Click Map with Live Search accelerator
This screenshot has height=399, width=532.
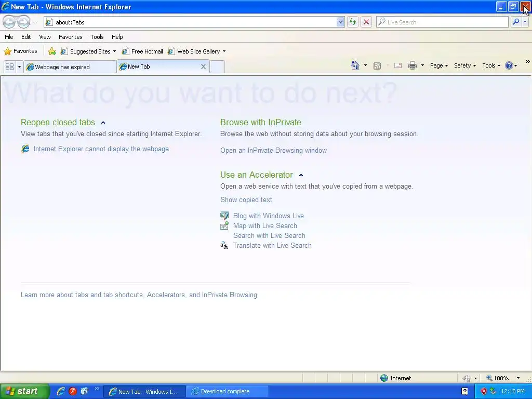coord(264,225)
